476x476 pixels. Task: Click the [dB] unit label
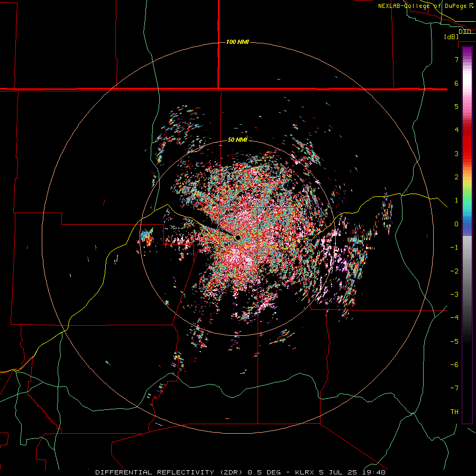coord(452,37)
